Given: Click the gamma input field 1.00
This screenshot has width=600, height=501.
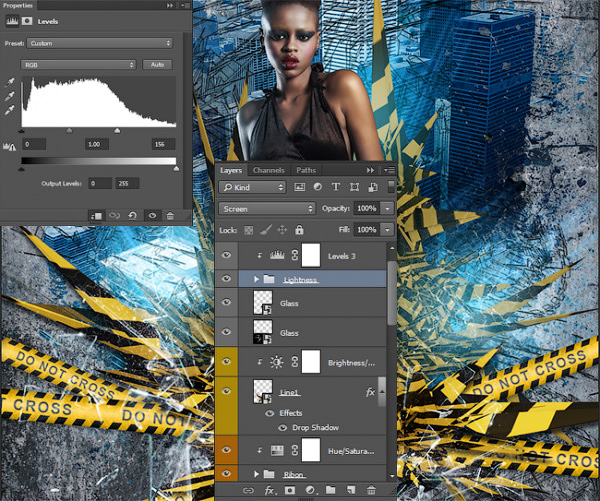Looking at the screenshot, I should click(96, 144).
